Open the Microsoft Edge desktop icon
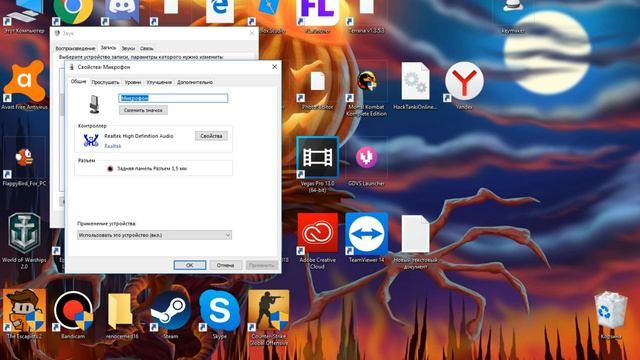This screenshot has width=640, height=360. coord(220,11)
